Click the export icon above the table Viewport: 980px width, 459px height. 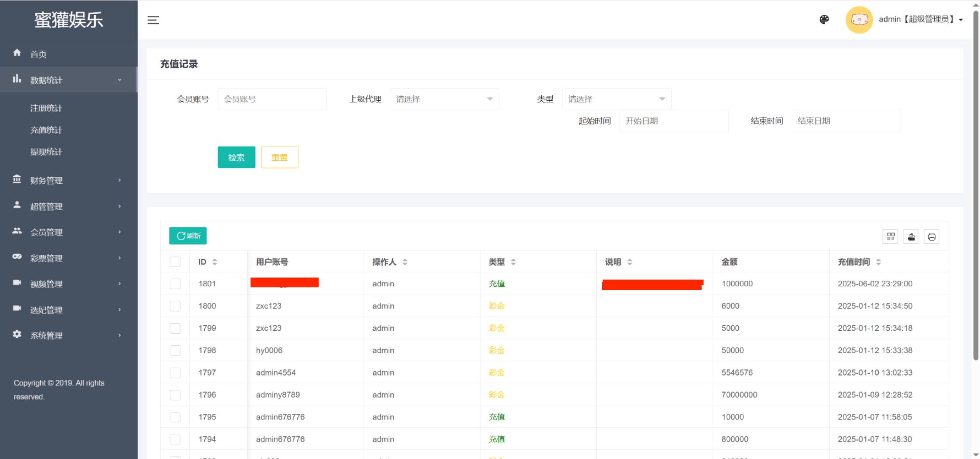[x=911, y=237]
